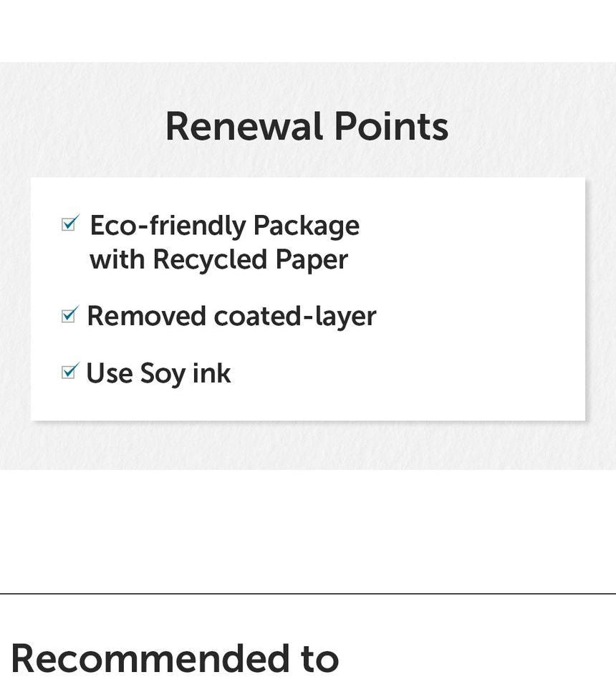
Task: Click the "Use Soy ink" label
Action: point(158,373)
